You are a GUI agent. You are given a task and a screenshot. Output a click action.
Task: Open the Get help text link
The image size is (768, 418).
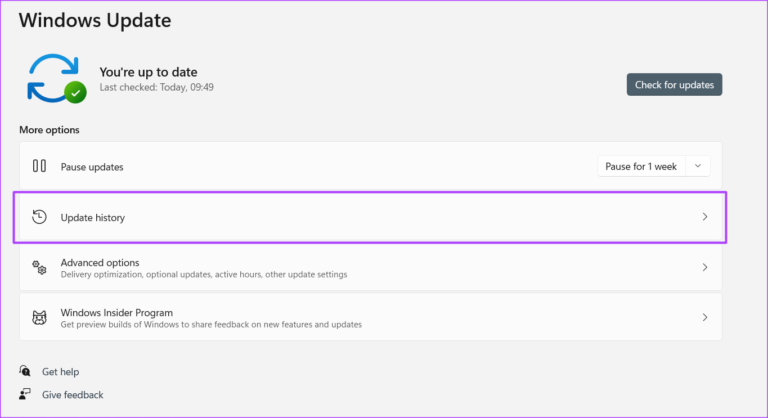click(60, 371)
